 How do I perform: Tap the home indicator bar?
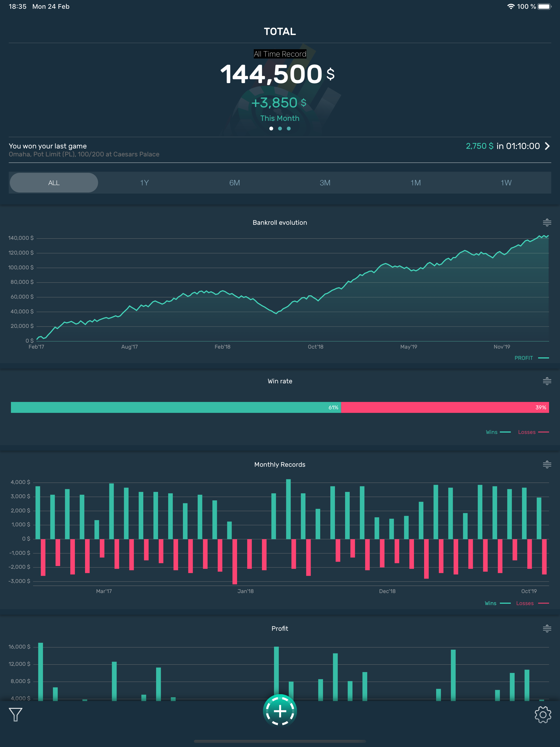(280, 742)
